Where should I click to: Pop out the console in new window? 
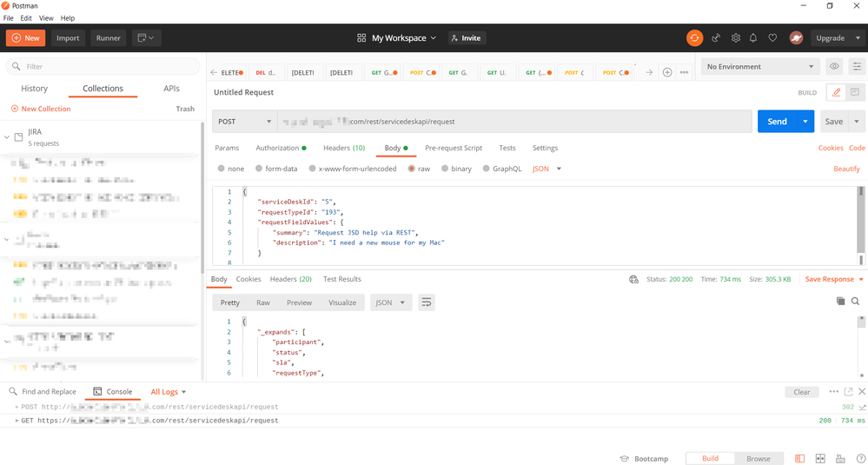pyautogui.click(x=849, y=391)
